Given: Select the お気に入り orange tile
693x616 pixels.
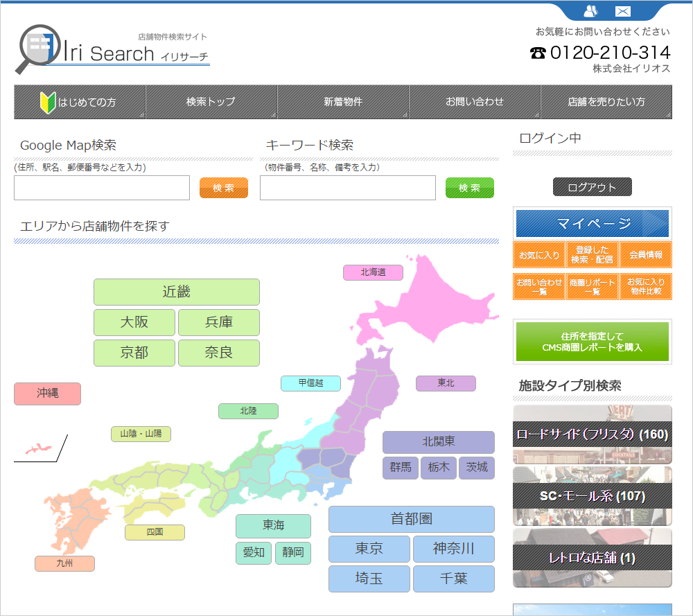Looking at the screenshot, I should 539,255.
